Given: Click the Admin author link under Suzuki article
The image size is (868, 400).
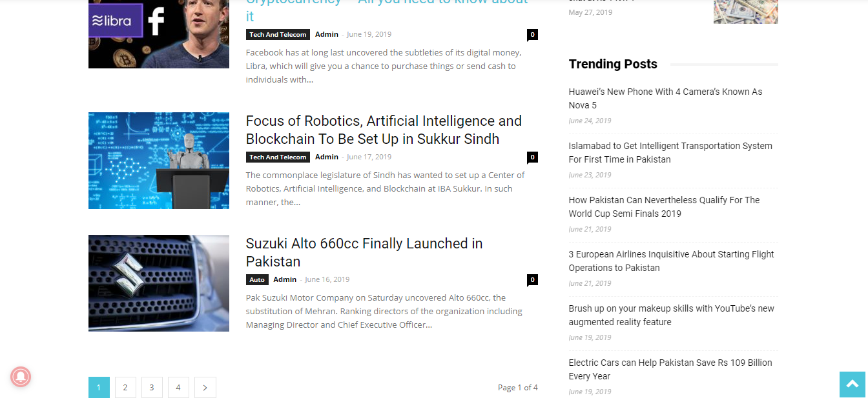Looking at the screenshot, I should click(x=285, y=279).
